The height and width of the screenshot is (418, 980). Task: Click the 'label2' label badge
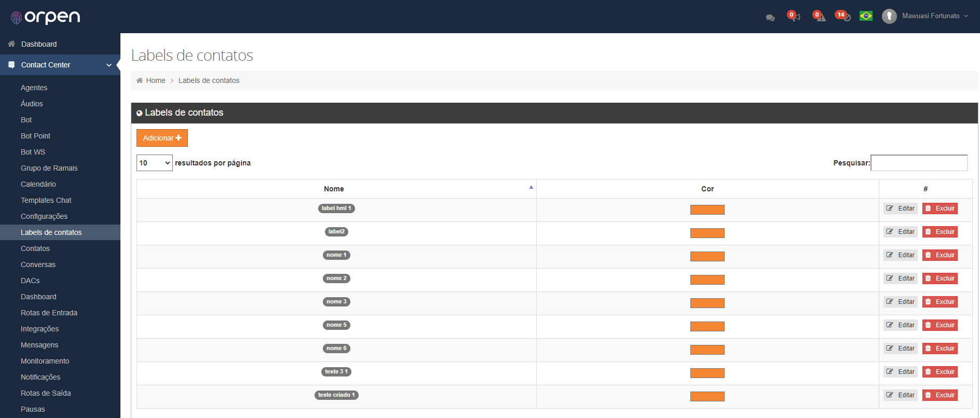tap(336, 232)
